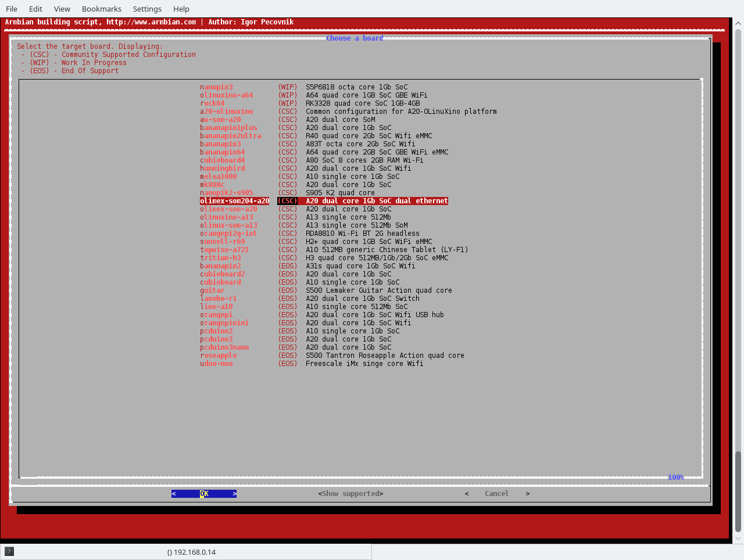Pick the topwise-a721 tablet board
This screenshot has height=560, width=744.
point(334,250)
